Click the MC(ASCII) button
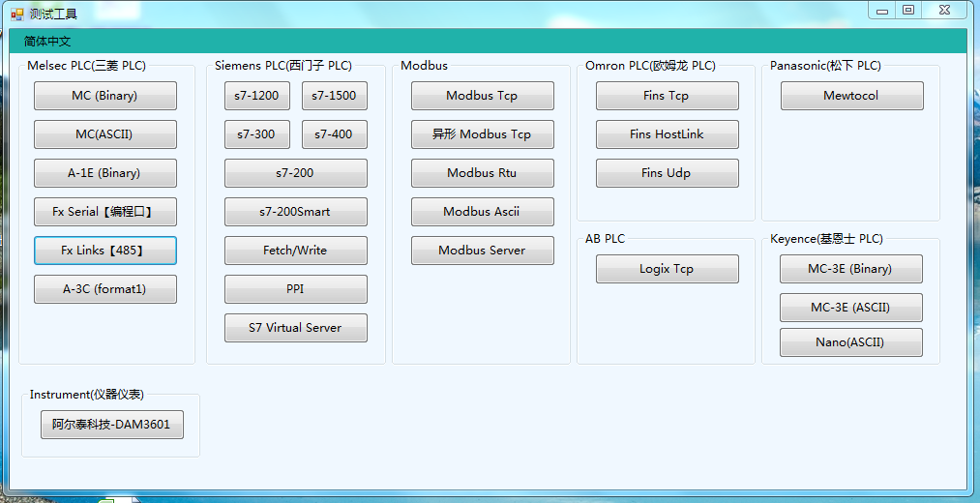This screenshot has height=503, width=980. [104, 134]
